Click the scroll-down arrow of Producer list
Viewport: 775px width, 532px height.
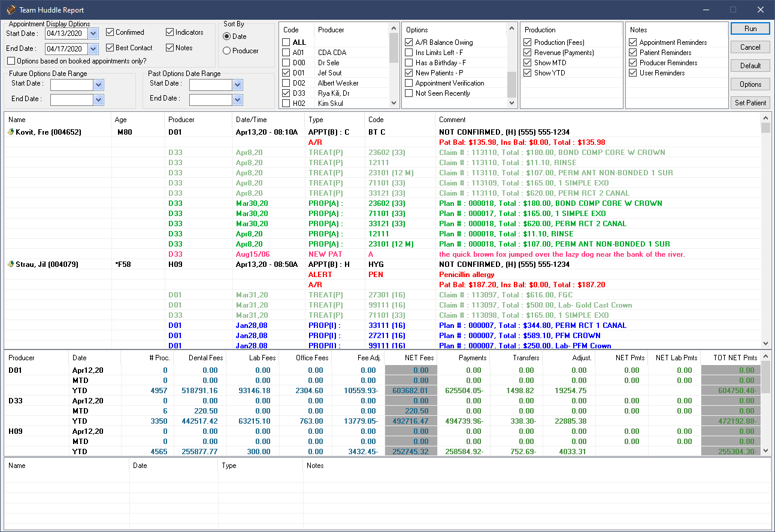coord(393,103)
